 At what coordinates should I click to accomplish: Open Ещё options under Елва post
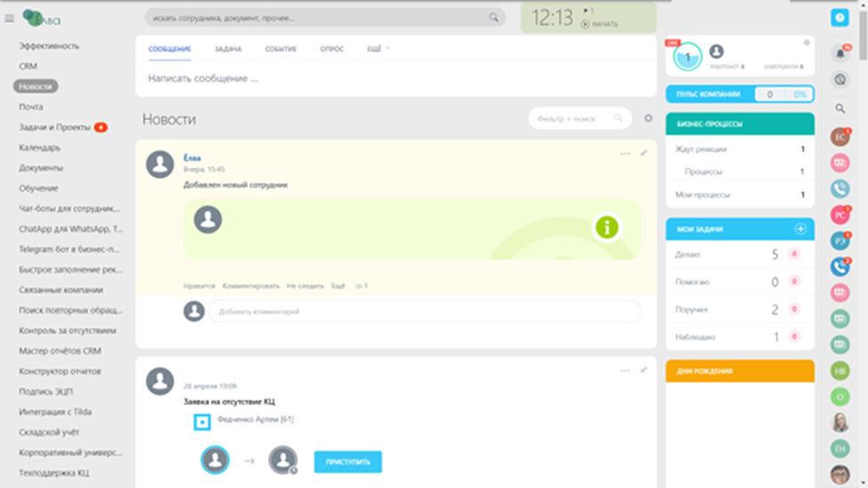click(x=338, y=286)
